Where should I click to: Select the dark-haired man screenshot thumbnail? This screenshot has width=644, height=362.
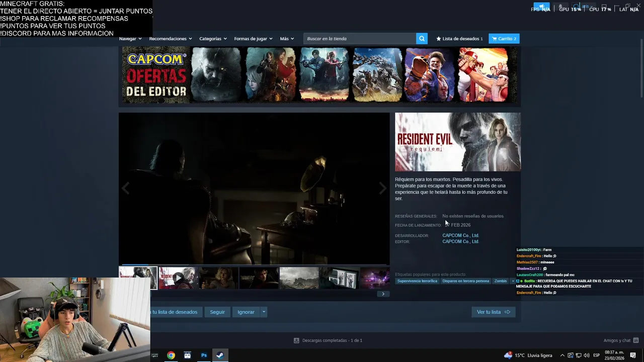259,278
